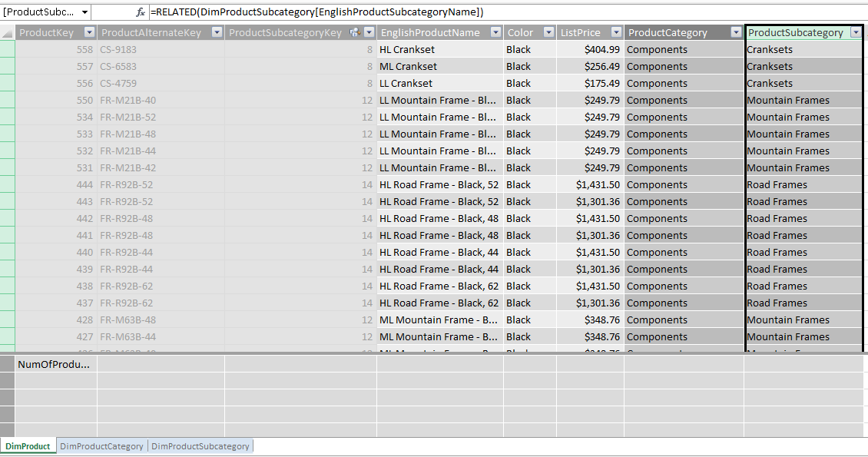Open the Color column filter dropdown
The width and height of the screenshot is (868, 457).
click(548, 32)
